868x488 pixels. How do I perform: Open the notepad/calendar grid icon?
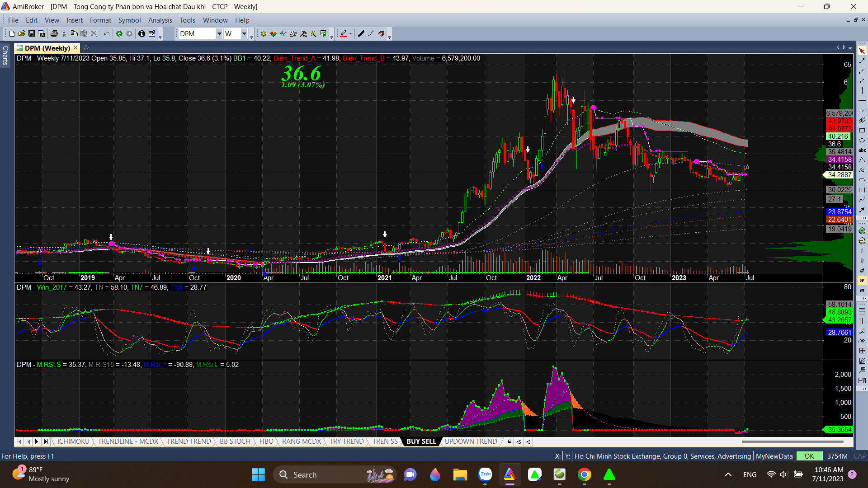click(x=152, y=34)
